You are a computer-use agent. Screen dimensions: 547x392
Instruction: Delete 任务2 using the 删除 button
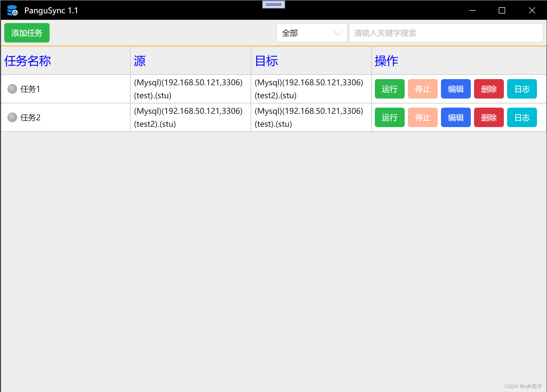(x=489, y=117)
